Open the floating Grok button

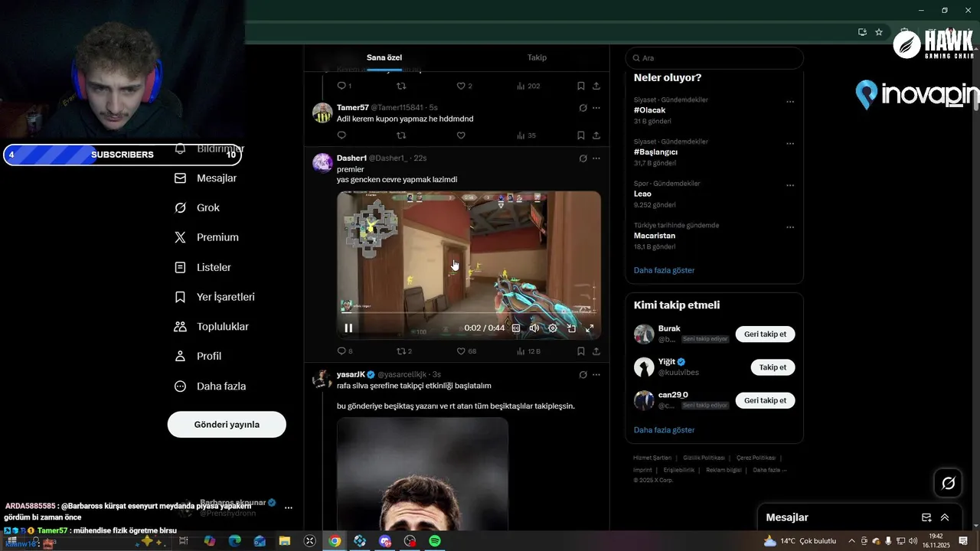pyautogui.click(x=949, y=483)
